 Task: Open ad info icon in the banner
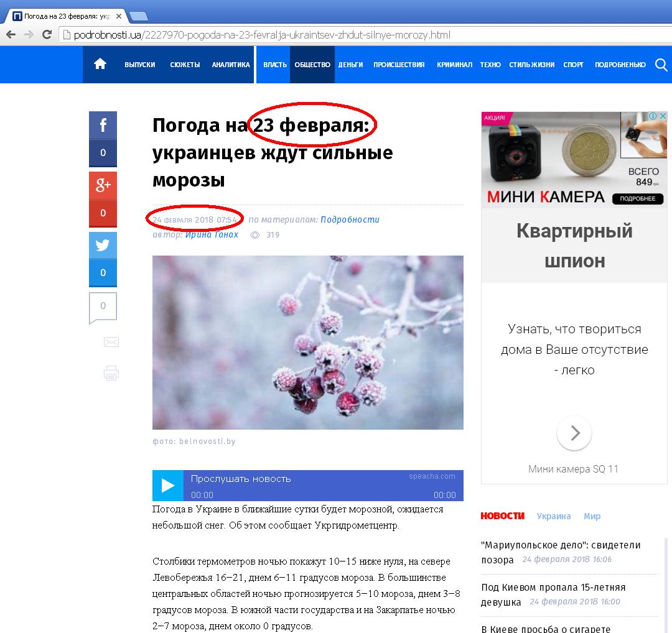coord(653,116)
